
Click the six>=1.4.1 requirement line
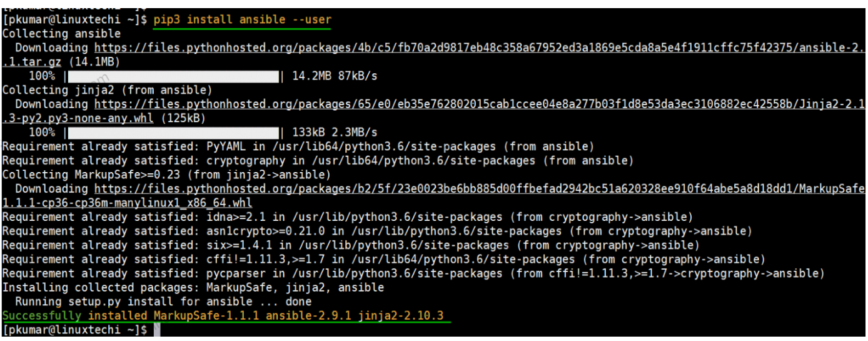[x=351, y=245]
